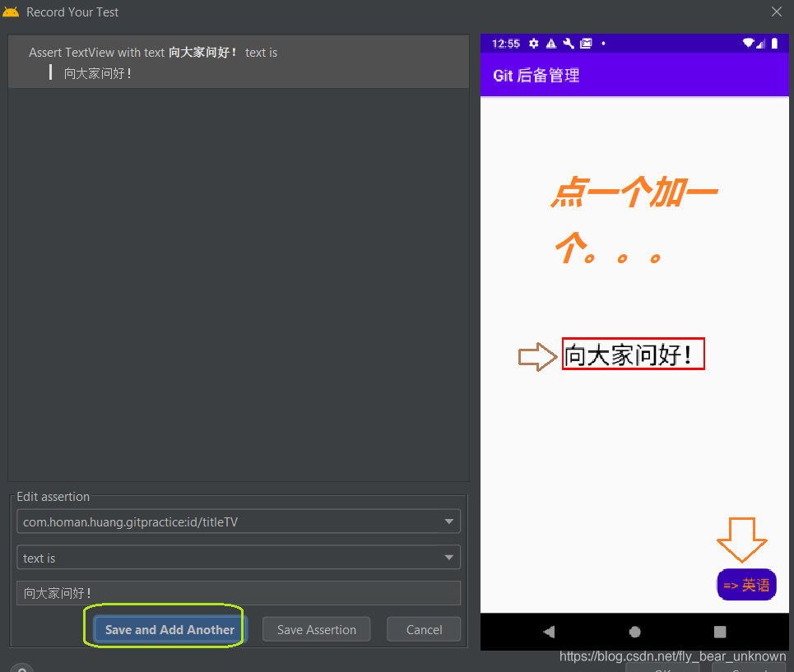Open the titleTV element ID dropdown
This screenshot has height=672, width=794.
tap(239, 521)
